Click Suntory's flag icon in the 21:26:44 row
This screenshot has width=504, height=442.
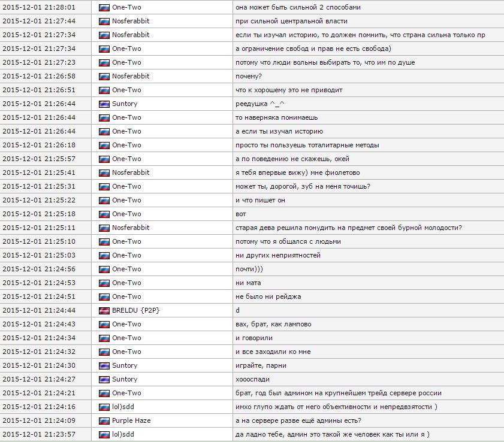[104, 104]
